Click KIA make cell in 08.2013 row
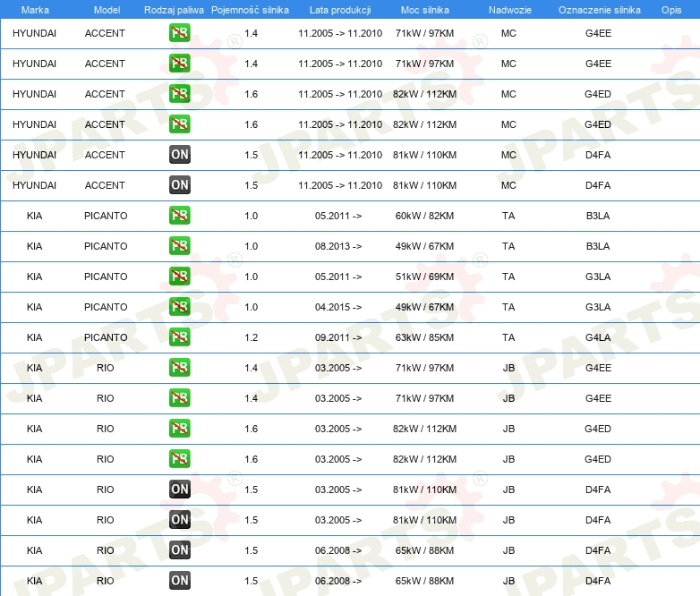Image resolution: width=700 pixels, height=596 pixels. coord(34,246)
